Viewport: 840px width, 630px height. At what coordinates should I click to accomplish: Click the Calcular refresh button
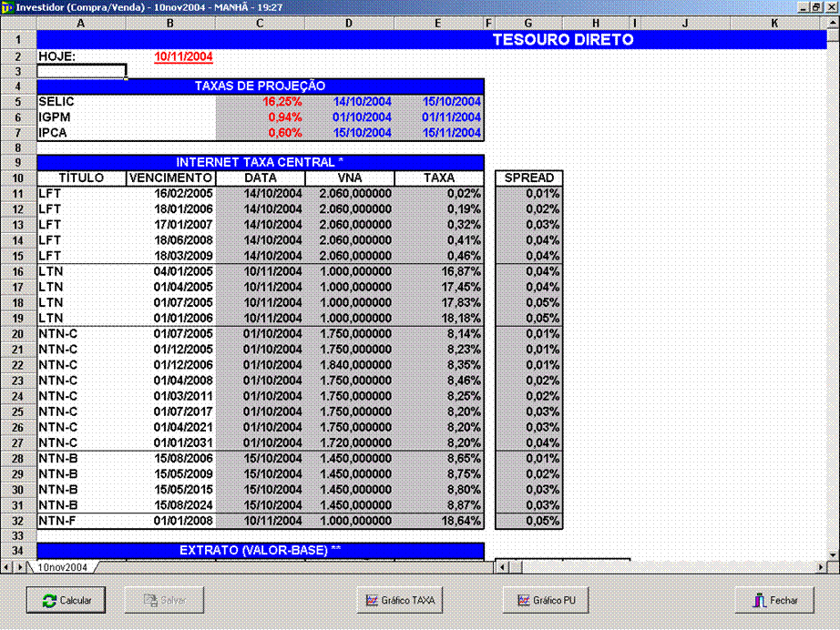(66, 601)
